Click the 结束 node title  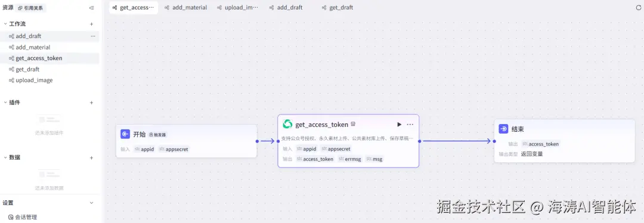pos(518,129)
